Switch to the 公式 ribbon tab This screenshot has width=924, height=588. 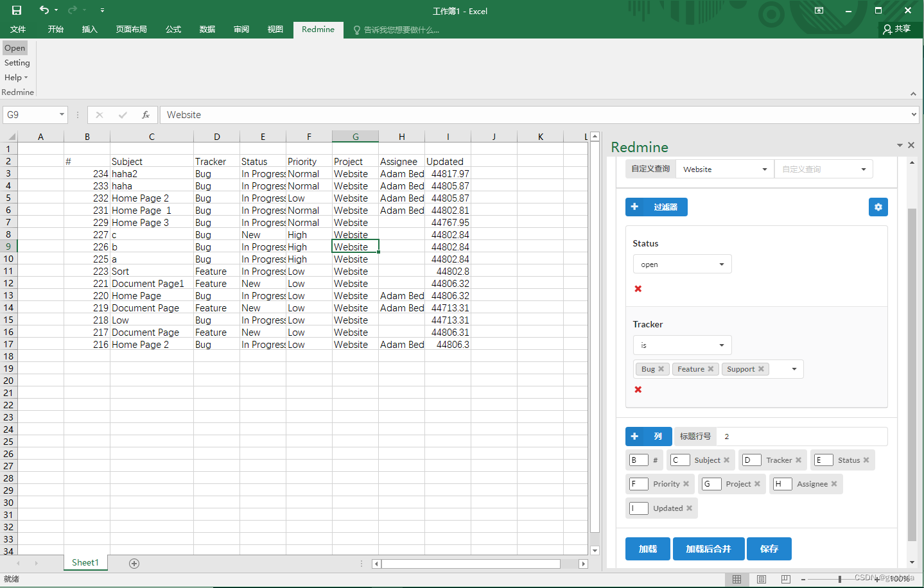coord(173,30)
